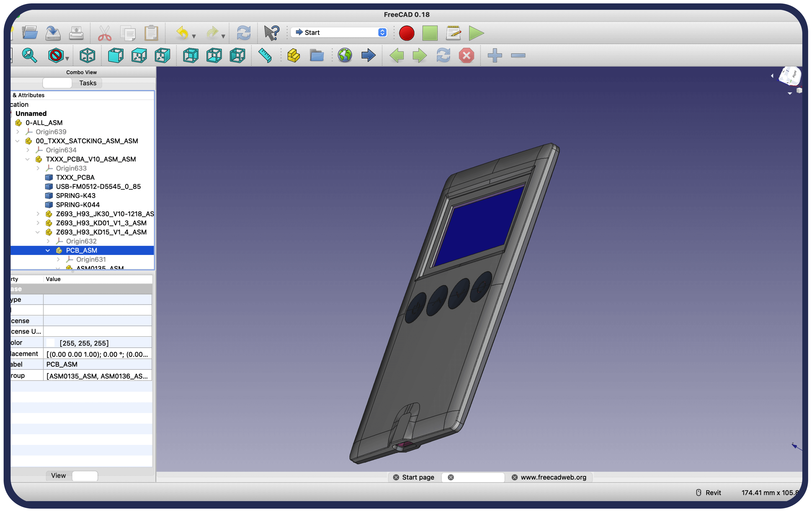
Task: Click the Label value PCB_ASM field
Action: (97, 364)
